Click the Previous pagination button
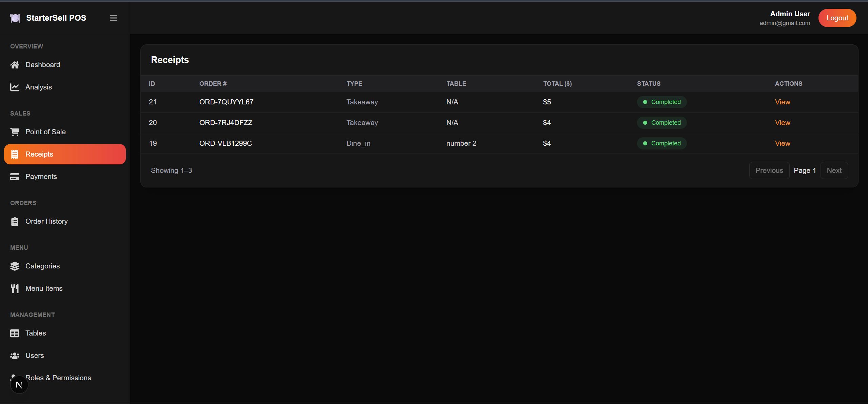This screenshot has height=404, width=868. (769, 170)
